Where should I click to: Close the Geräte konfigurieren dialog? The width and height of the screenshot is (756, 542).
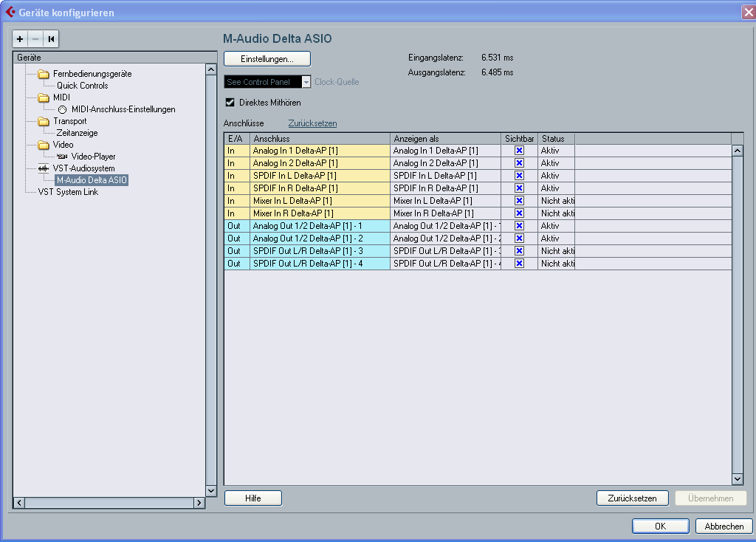point(749,12)
